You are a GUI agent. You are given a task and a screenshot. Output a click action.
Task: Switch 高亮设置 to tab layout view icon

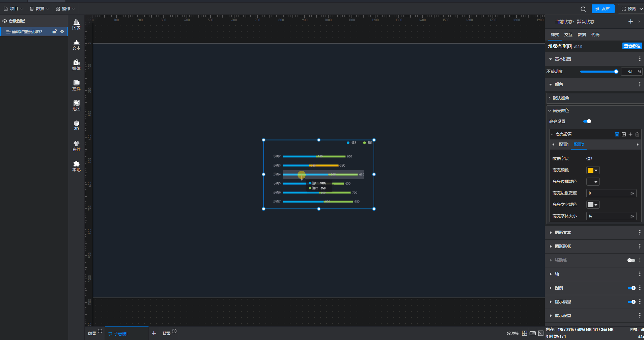click(617, 134)
